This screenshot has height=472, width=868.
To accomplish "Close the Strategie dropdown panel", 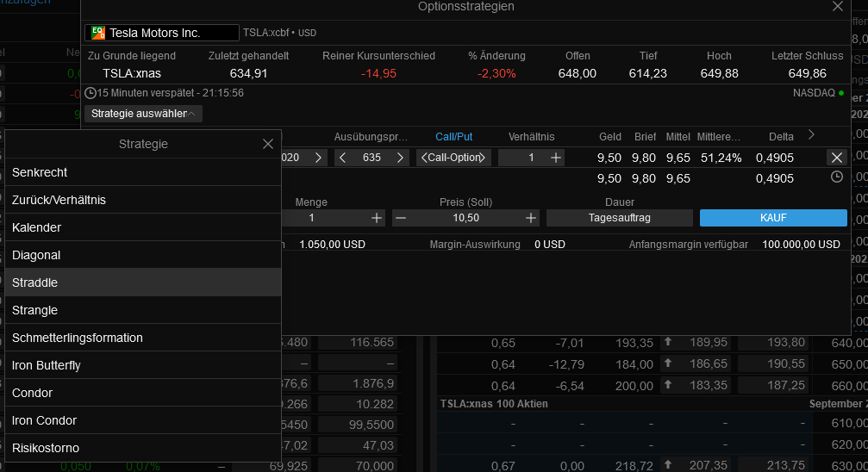I will tap(268, 144).
